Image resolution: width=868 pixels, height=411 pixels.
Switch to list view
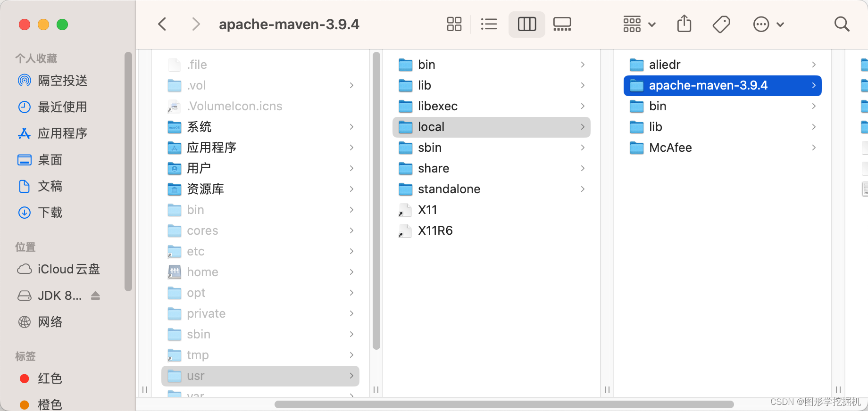tap(489, 24)
